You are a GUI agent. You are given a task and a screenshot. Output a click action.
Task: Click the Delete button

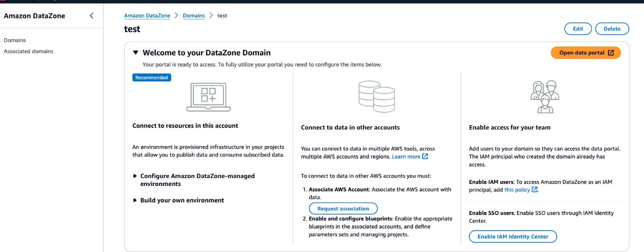pos(612,28)
